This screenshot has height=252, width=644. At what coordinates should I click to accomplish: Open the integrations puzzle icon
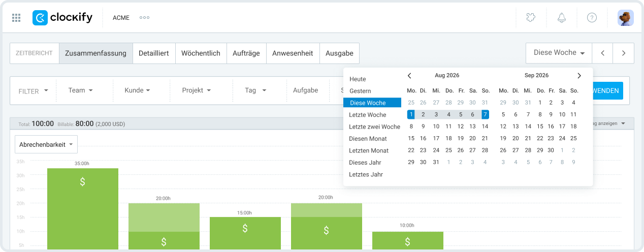tap(531, 18)
